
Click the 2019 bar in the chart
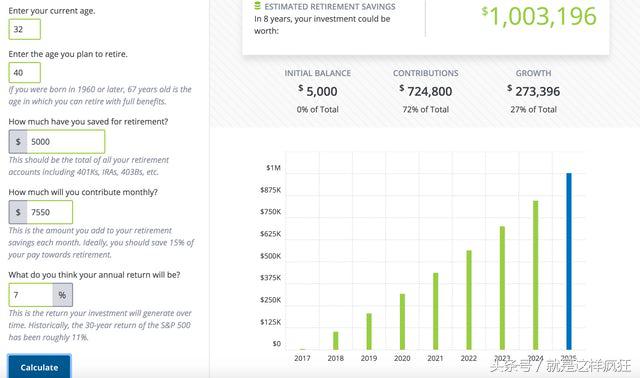point(369,331)
